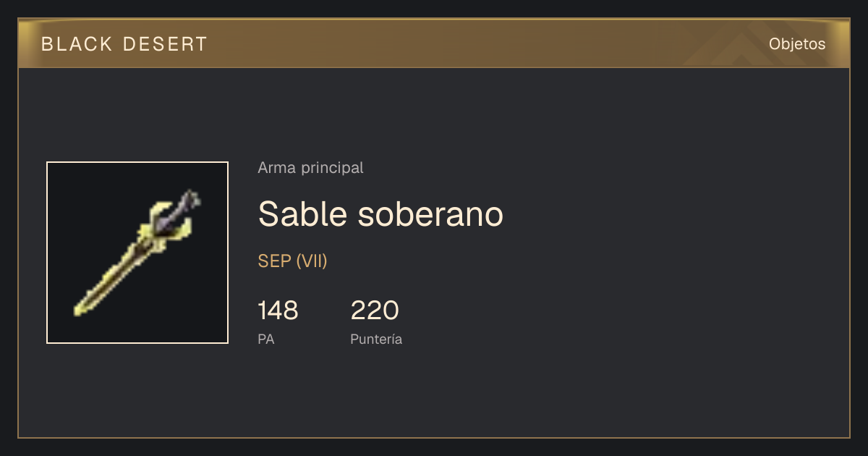Click the Sable soberano sword icon
868x456 pixels.
coord(137,253)
